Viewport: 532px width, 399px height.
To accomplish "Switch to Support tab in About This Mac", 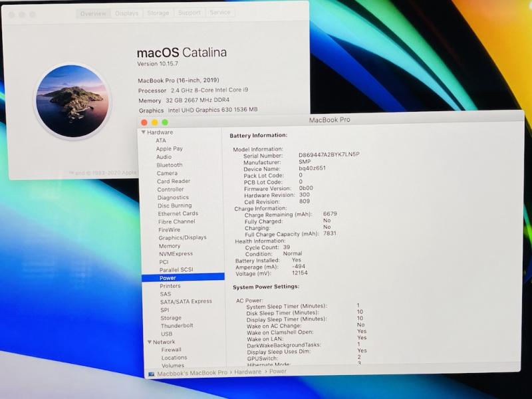I will (190, 13).
